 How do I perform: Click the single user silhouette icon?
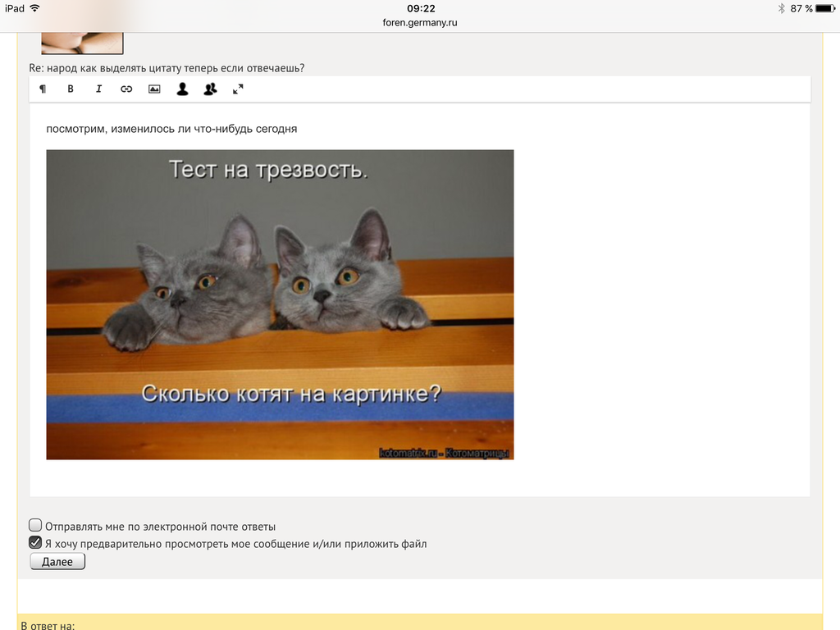[182, 89]
